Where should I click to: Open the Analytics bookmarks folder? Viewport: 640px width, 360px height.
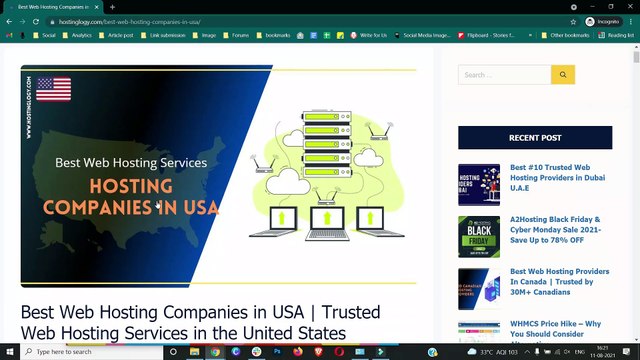(x=77, y=36)
